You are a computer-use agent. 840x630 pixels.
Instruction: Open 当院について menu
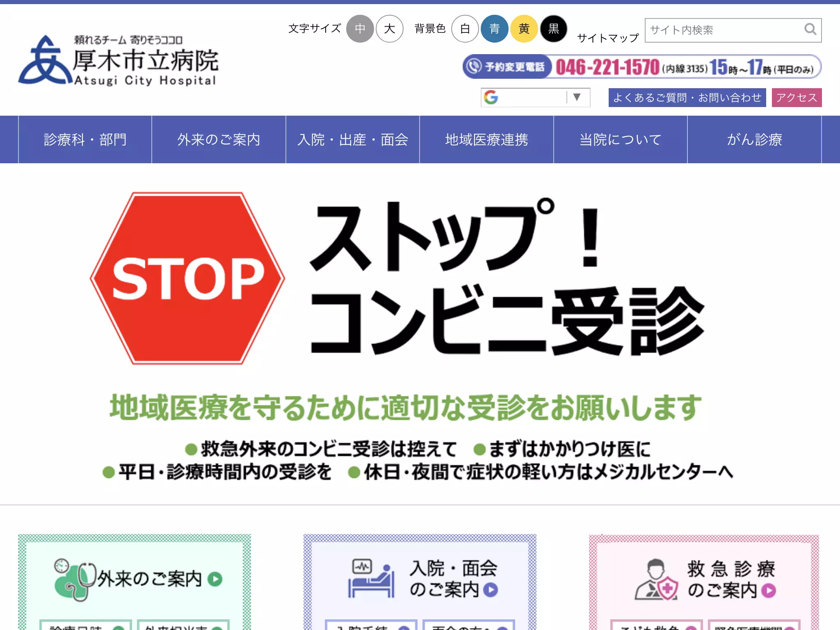(621, 139)
